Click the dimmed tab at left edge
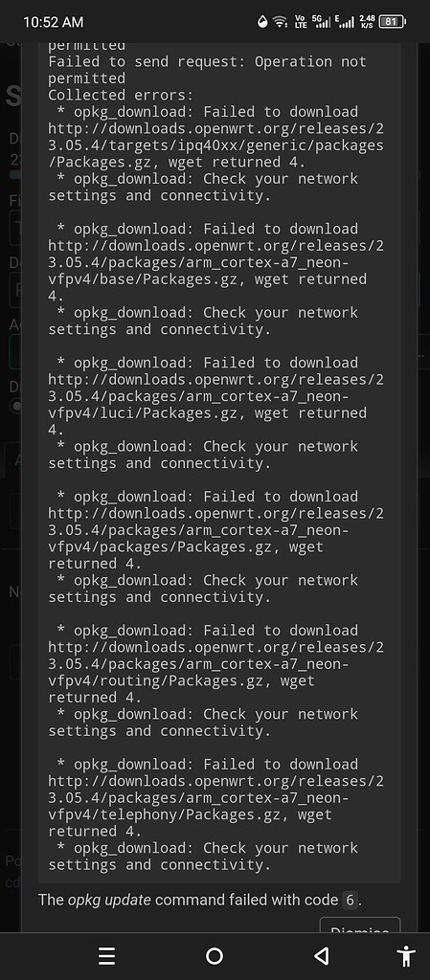Viewport: 430px width, 980px height. (x=12, y=460)
